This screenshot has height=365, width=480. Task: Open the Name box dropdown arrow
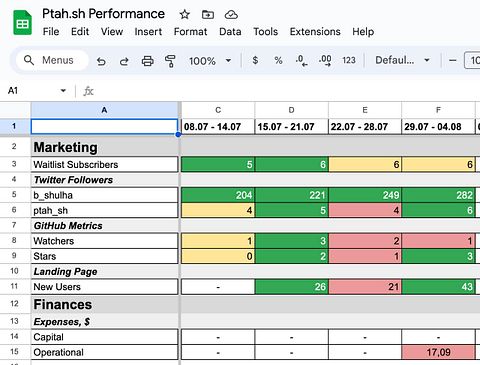(63, 91)
